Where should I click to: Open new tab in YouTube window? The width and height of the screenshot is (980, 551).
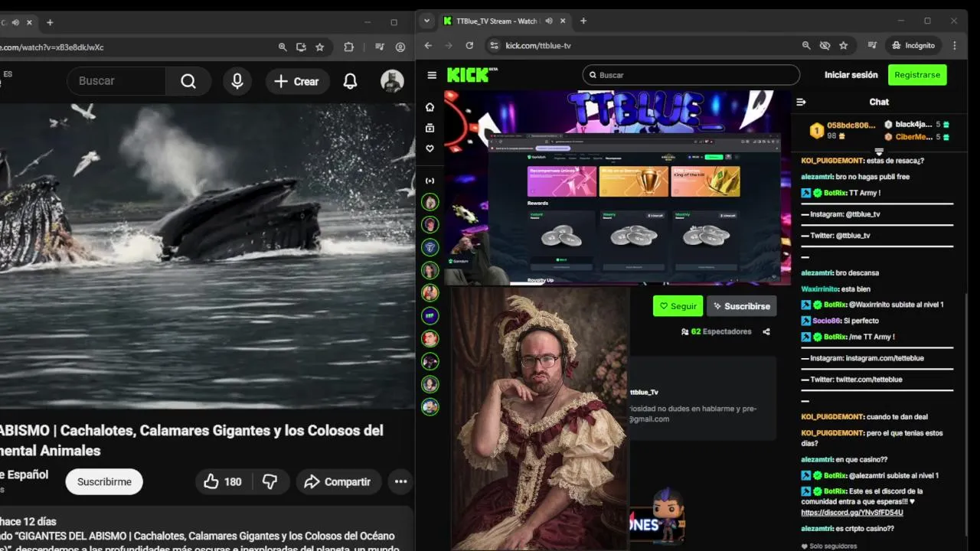click(x=50, y=22)
